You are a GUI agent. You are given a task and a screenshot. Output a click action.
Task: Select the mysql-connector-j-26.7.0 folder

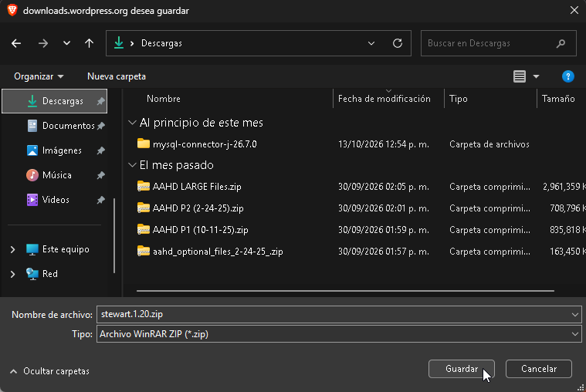coord(205,144)
